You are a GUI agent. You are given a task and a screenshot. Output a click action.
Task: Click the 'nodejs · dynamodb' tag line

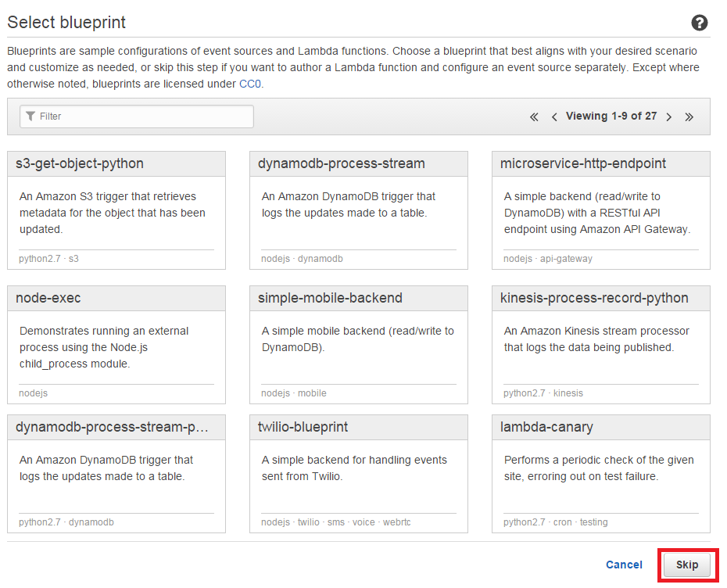coord(302,259)
